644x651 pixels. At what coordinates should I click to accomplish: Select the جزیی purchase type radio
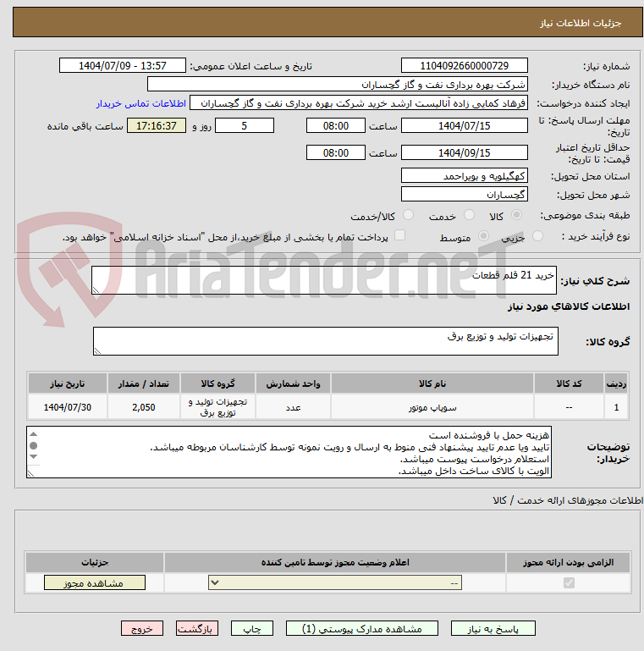pos(537,236)
